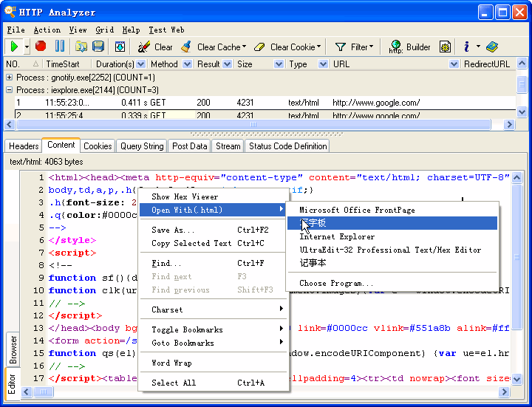Click the book help icon in toolbar
Image resolution: width=532 pixels, height=407 pixels.
[492, 47]
